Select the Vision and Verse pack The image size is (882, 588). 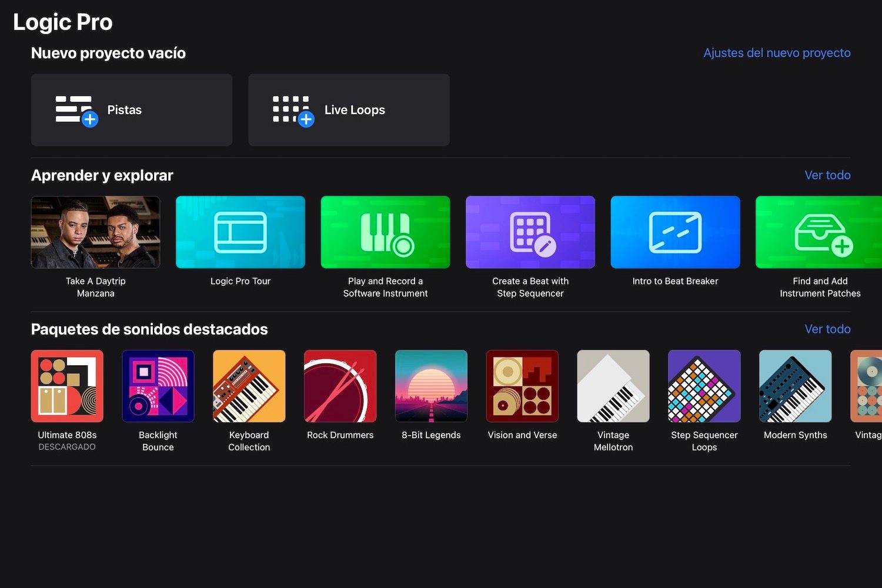[x=522, y=386]
